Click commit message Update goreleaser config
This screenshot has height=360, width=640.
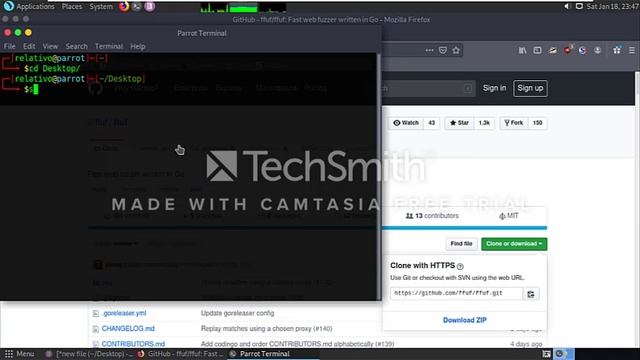tap(237, 313)
